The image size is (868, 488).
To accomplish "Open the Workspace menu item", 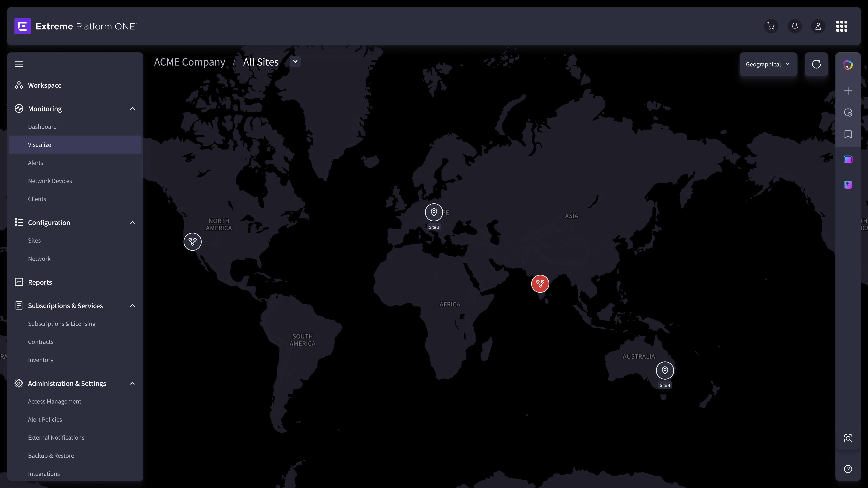I will pos(45,85).
